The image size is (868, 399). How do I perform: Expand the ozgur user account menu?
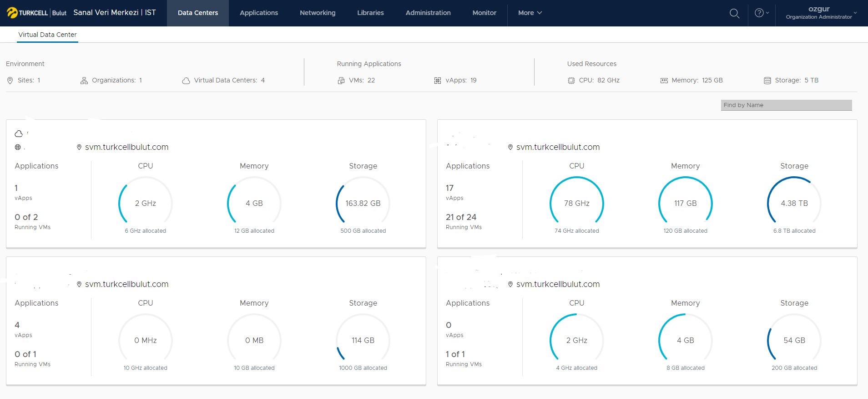[821, 13]
